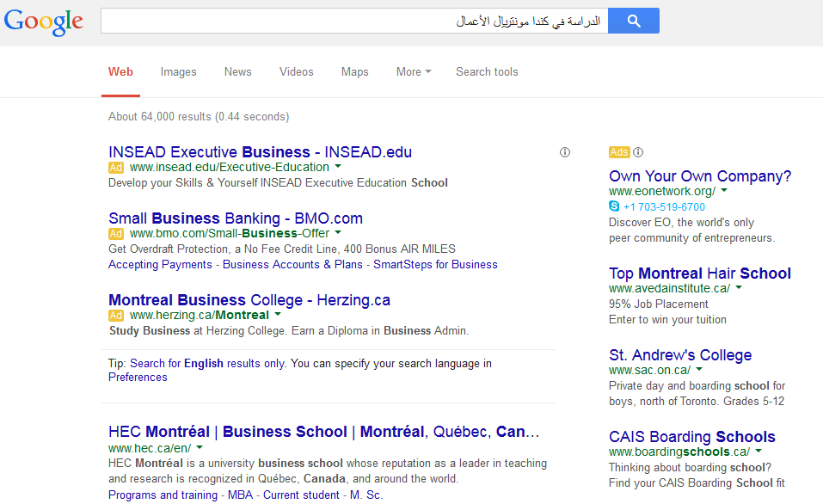Click the Preferences link in the tip
This screenshot has width=823, height=504.
(x=138, y=378)
